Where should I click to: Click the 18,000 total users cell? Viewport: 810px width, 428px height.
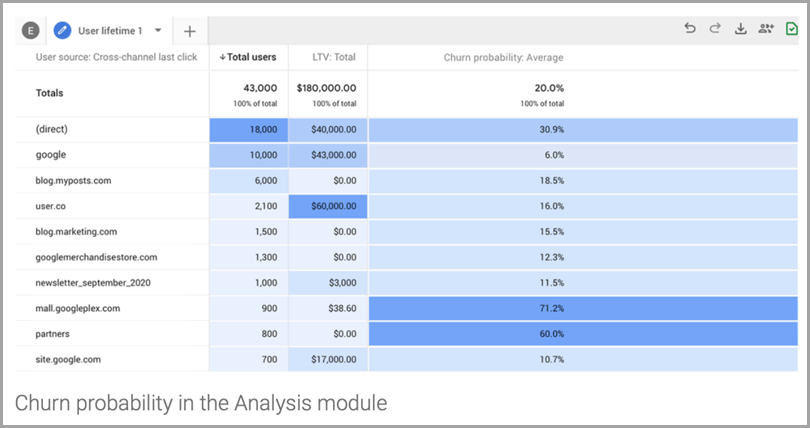tap(248, 129)
